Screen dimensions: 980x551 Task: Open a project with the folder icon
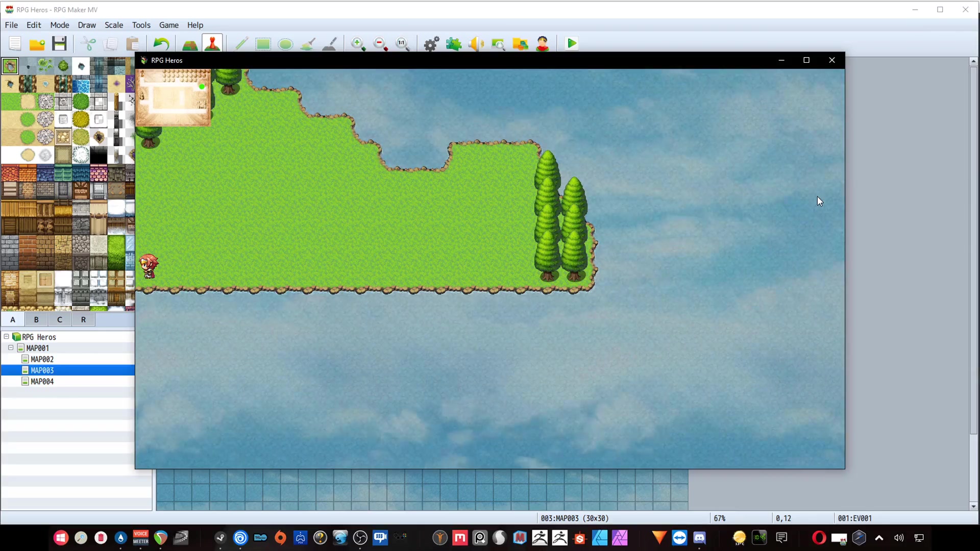(37, 44)
